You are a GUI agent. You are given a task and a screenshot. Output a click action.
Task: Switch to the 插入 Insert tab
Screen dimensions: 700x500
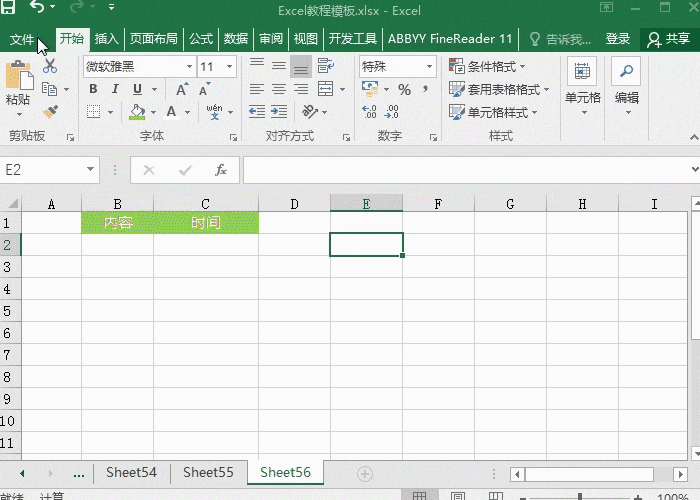pos(107,39)
